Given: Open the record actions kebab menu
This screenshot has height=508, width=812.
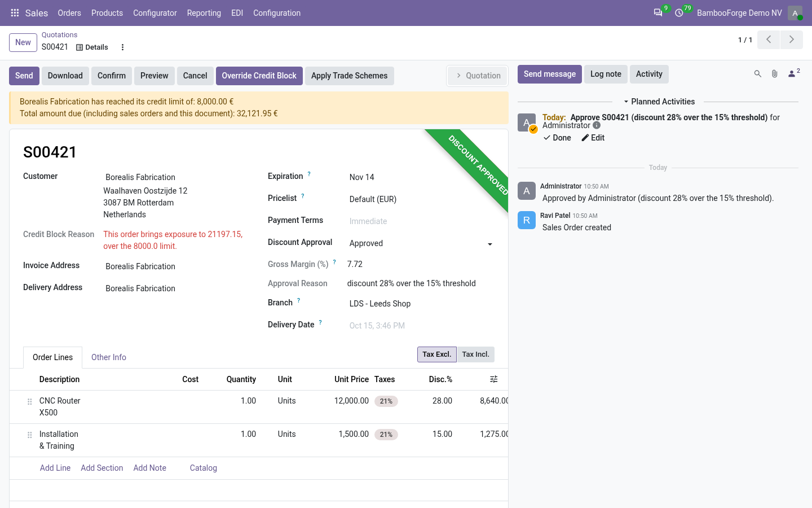Looking at the screenshot, I should tap(122, 47).
